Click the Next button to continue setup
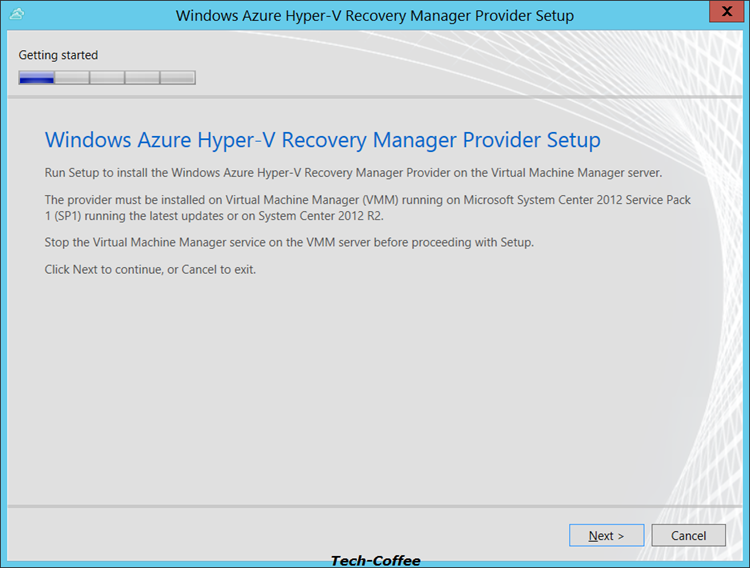Viewport: 750px width, 568px height. pos(607,535)
